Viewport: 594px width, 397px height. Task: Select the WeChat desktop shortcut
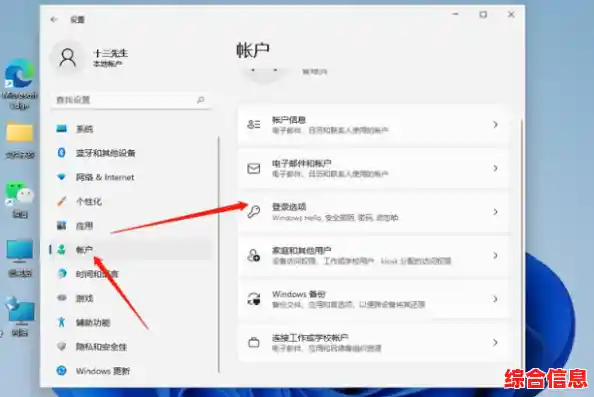20,200
